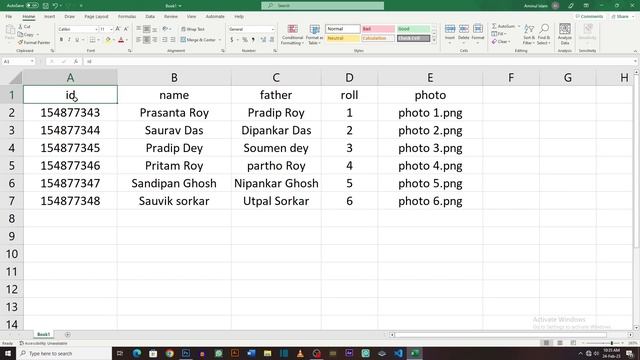Toggle Wrap Text
640x360 pixels.
point(193,29)
